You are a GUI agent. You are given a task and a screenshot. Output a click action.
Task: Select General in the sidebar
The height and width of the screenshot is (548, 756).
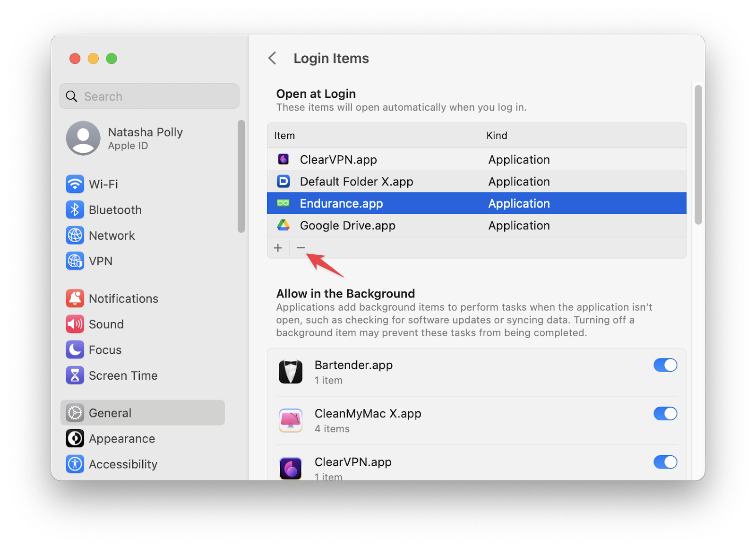[110, 412]
